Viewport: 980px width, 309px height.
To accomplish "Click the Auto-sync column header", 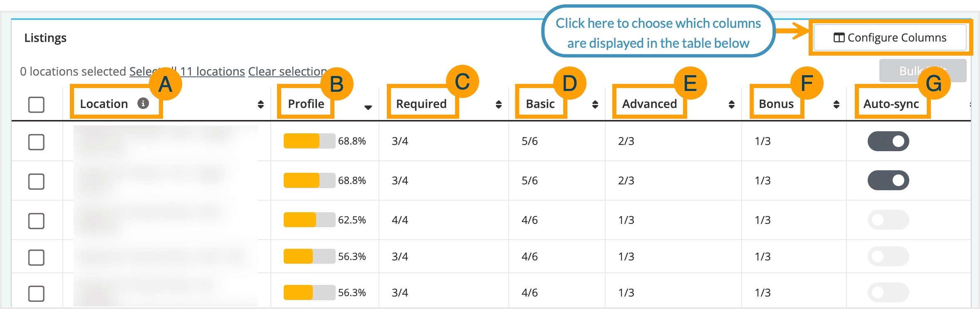I will (891, 104).
